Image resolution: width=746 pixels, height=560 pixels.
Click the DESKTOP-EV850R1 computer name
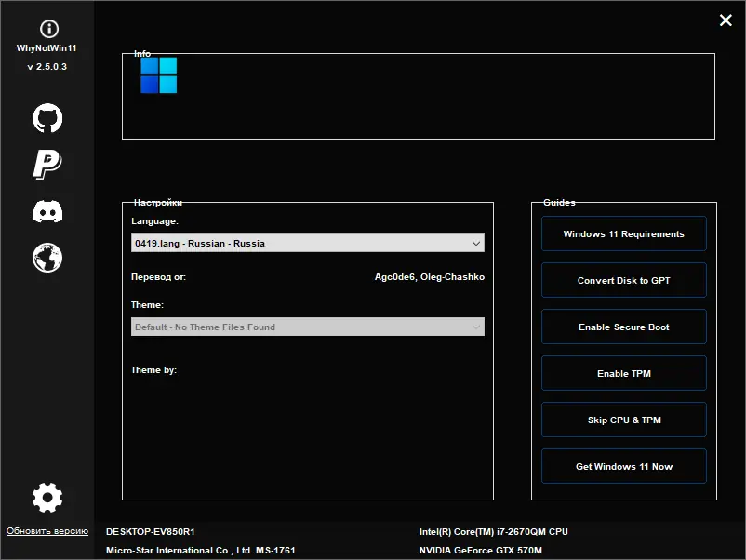[x=151, y=531]
